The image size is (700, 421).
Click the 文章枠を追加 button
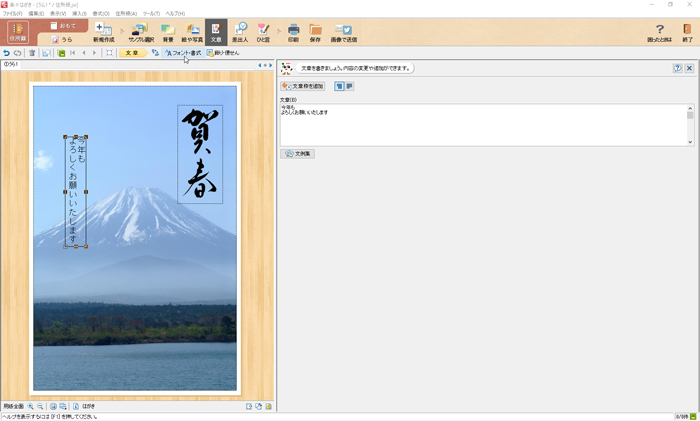click(303, 87)
